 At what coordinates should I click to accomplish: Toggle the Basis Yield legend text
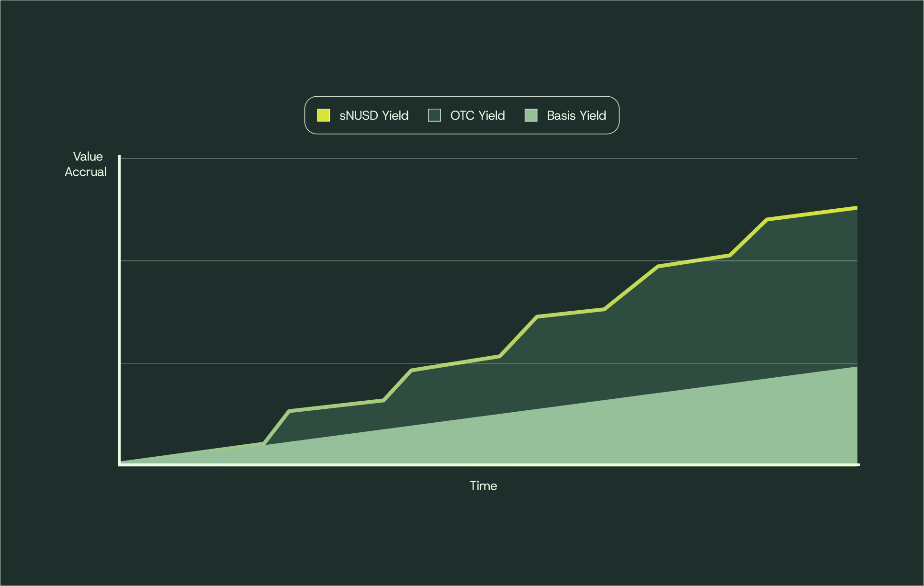576,116
